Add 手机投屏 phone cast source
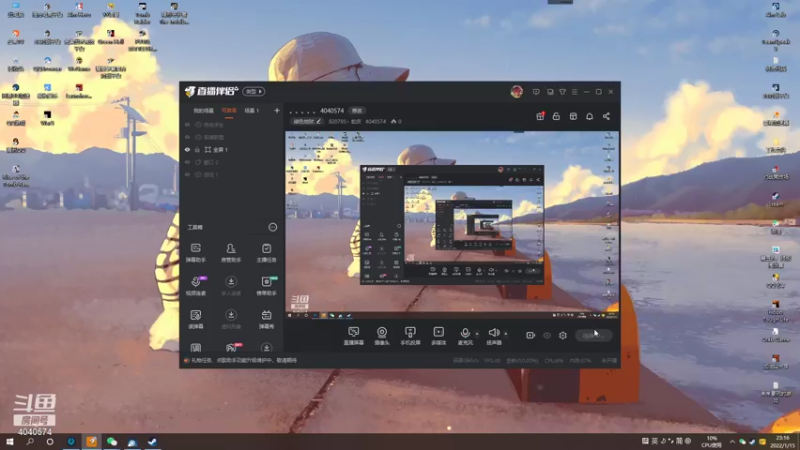The width and height of the screenshot is (800, 450). point(410,336)
